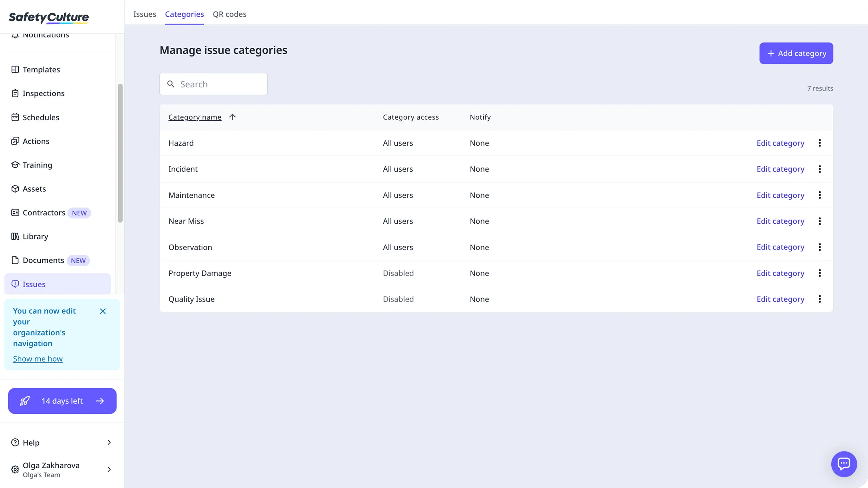This screenshot has height=488, width=868.
Task: Click the Add category button
Action: point(796,53)
